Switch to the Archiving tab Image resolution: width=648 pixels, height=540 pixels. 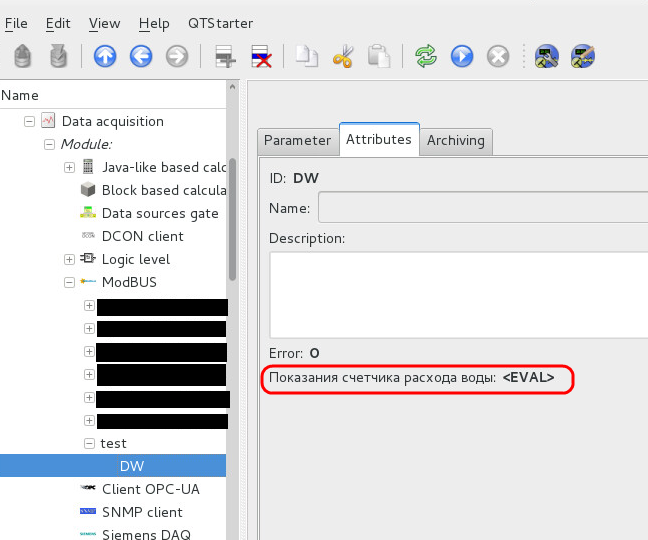coord(455,141)
